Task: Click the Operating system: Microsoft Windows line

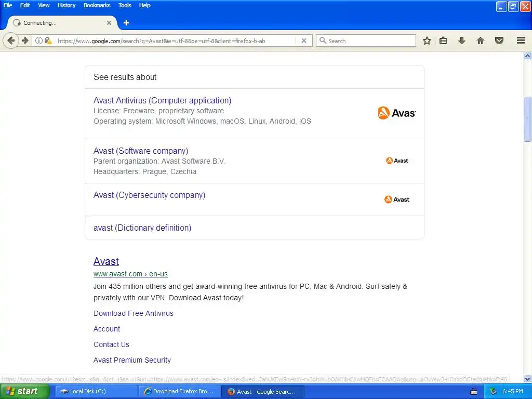Action: 202,121
